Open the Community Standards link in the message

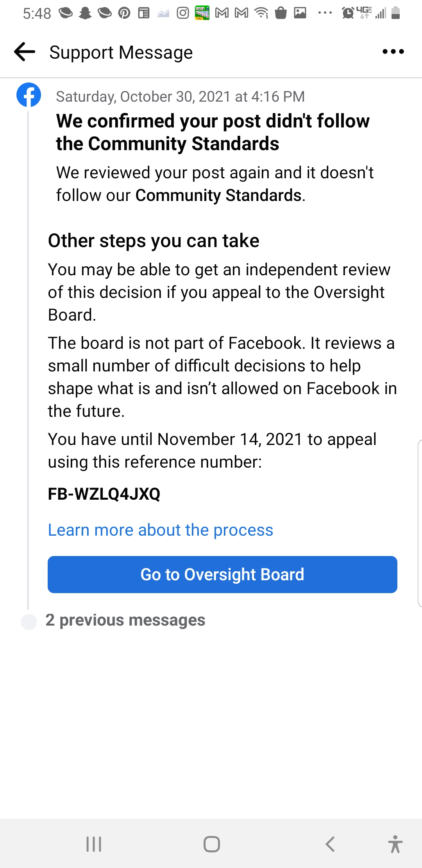(x=218, y=195)
